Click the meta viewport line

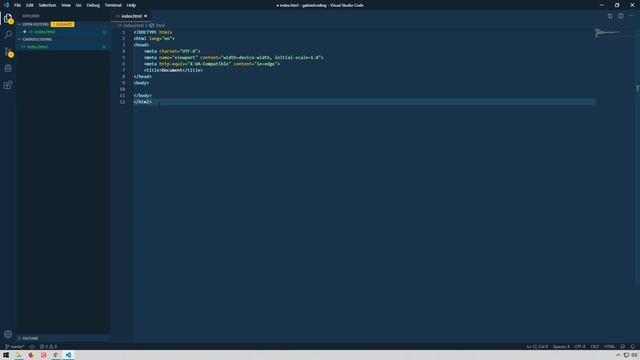point(233,58)
